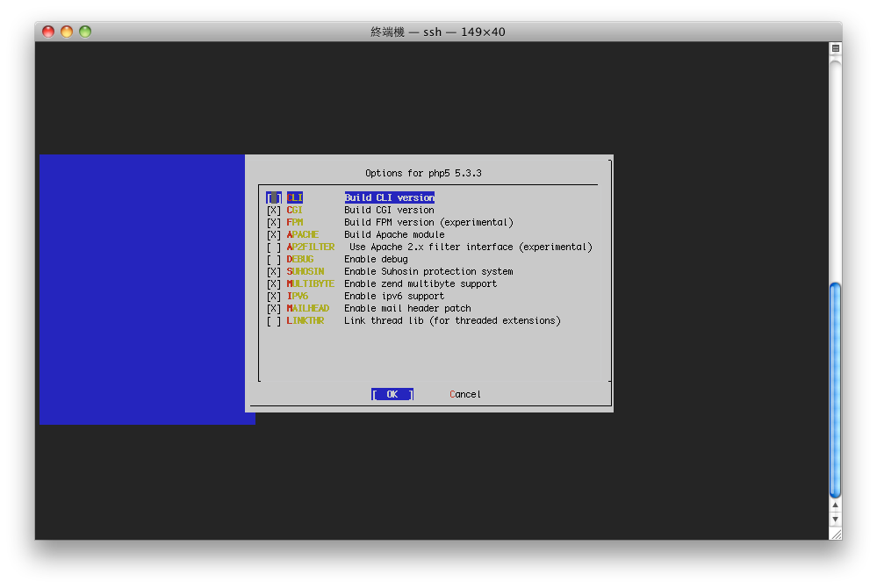This screenshot has height=588, width=877.
Task: Enable the DEBUG option checkbox
Action: click(x=274, y=260)
